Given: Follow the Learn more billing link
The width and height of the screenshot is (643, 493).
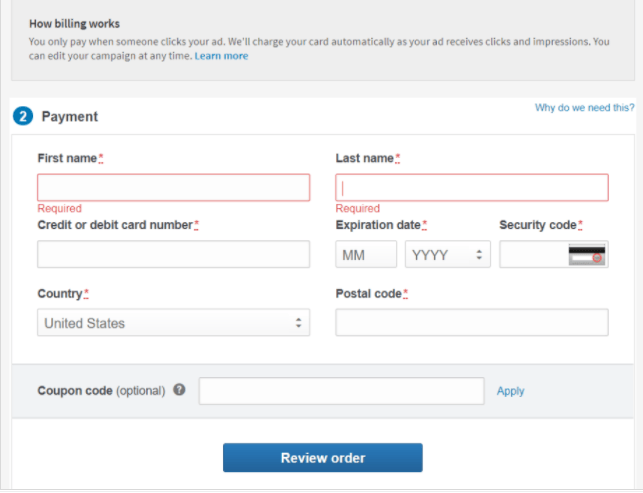Looking at the screenshot, I should point(221,56).
